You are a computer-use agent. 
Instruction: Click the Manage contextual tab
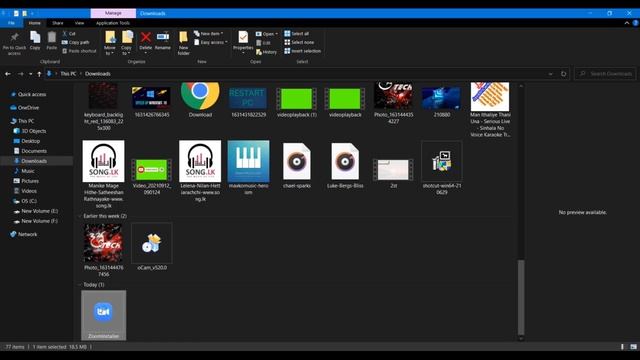click(113, 13)
